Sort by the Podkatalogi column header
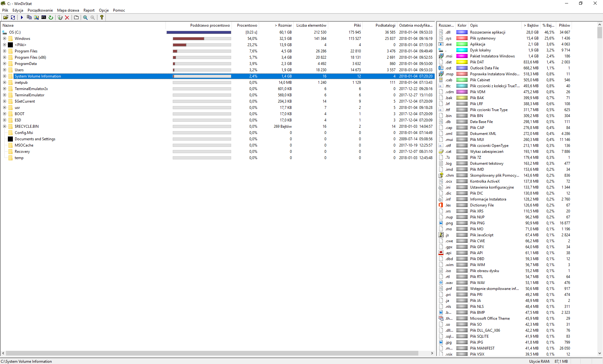 click(x=380, y=25)
